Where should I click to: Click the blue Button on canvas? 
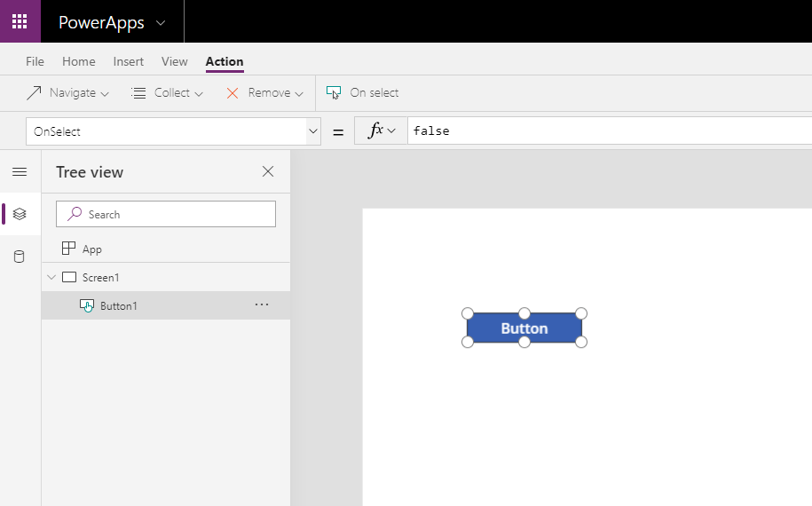pyautogui.click(x=524, y=328)
